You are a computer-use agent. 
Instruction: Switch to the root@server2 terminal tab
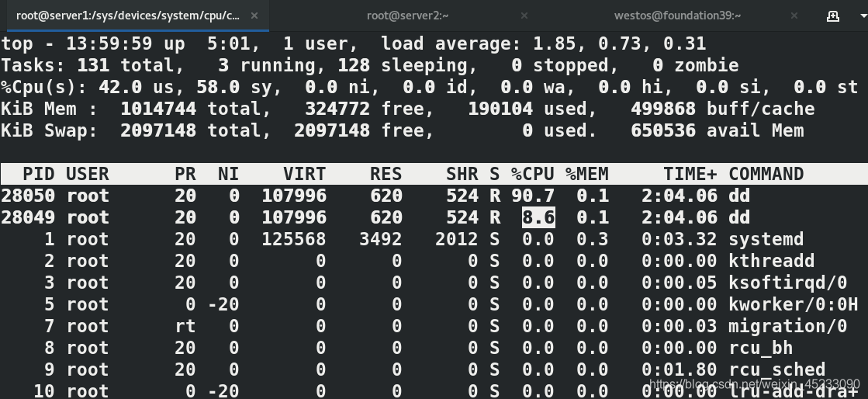click(407, 16)
